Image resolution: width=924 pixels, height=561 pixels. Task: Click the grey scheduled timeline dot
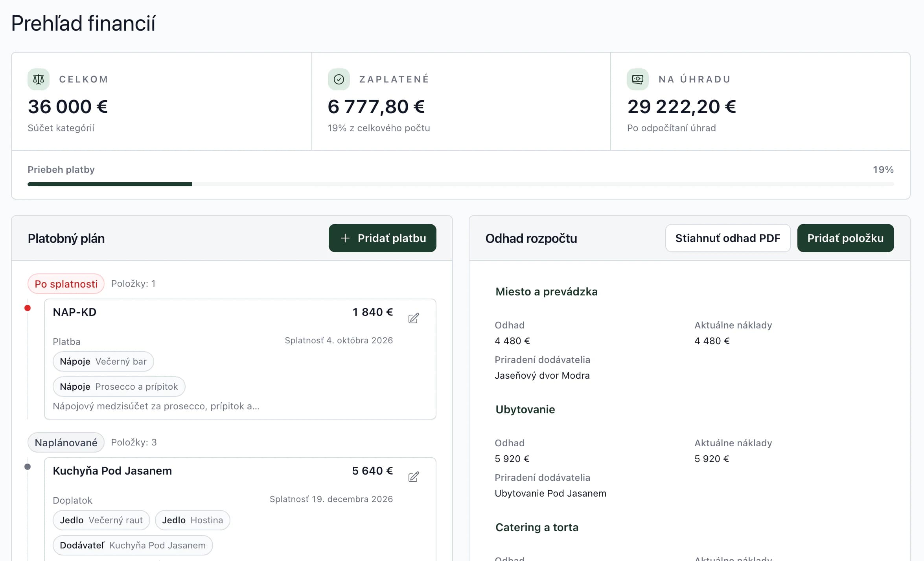point(28,467)
